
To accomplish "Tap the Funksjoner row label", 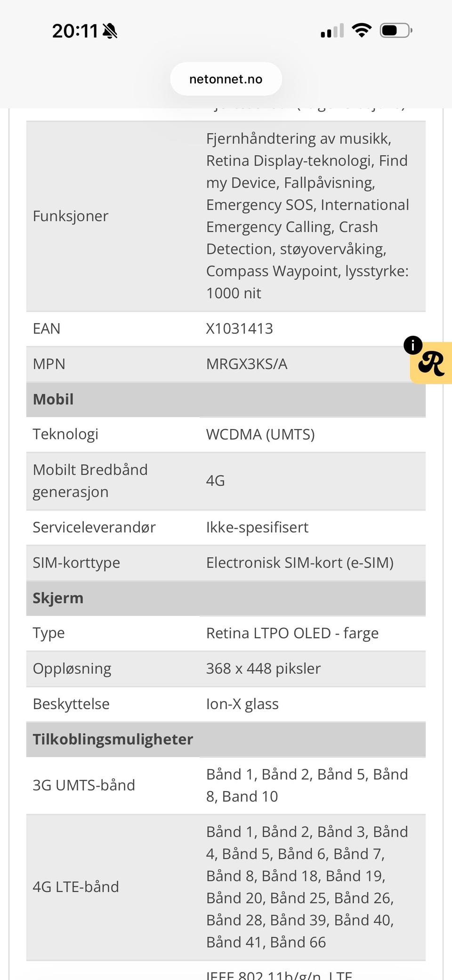I will (71, 216).
